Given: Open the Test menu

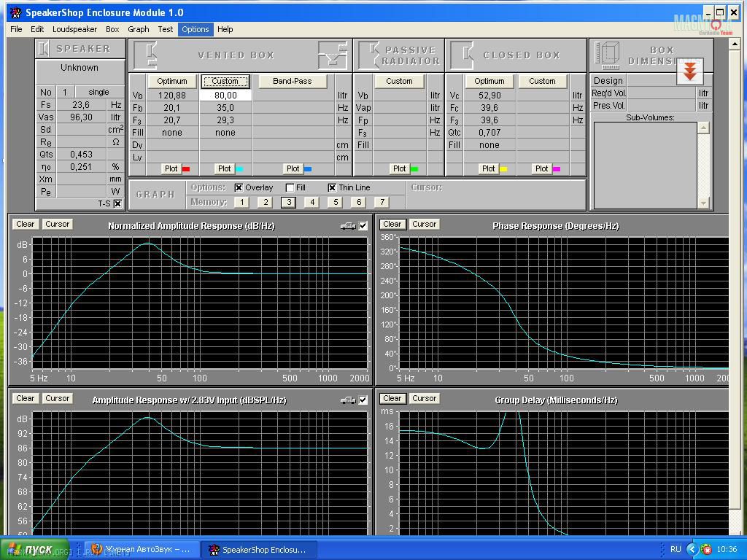Looking at the screenshot, I should [166, 29].
